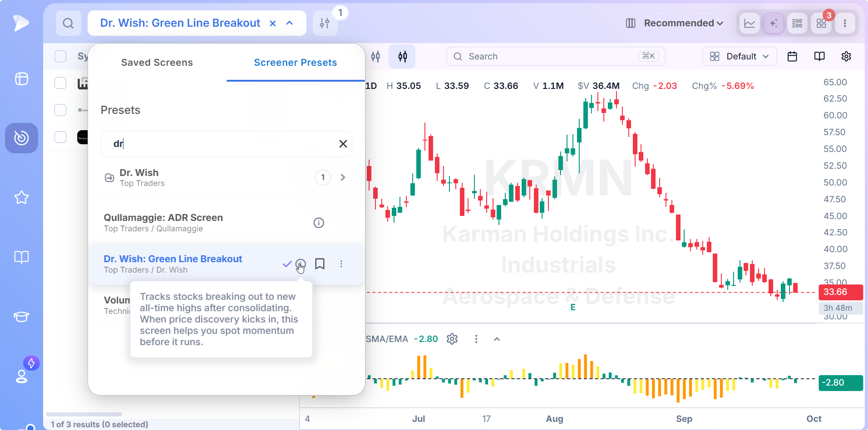Collapse the screen selector chevron

point(290,23)
